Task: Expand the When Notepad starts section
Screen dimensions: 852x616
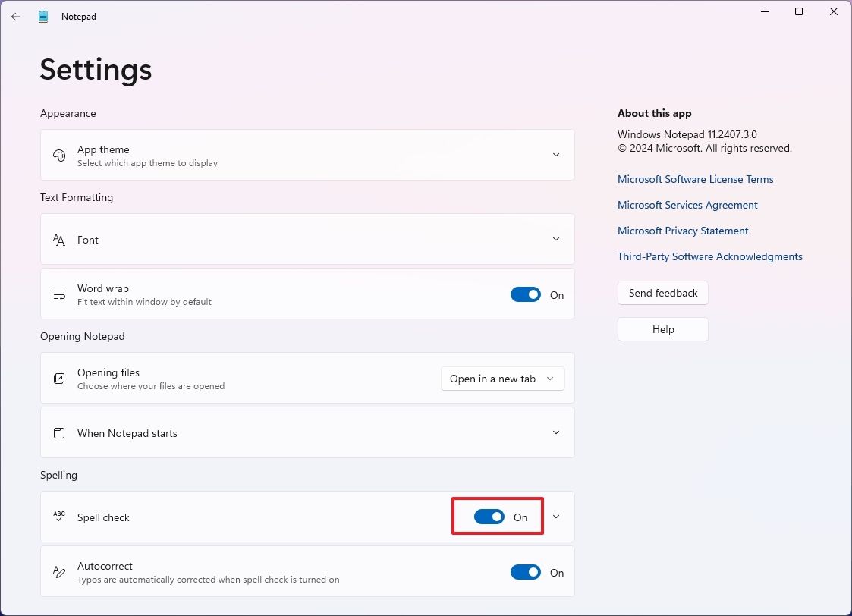Action: (x=556, y=432)
